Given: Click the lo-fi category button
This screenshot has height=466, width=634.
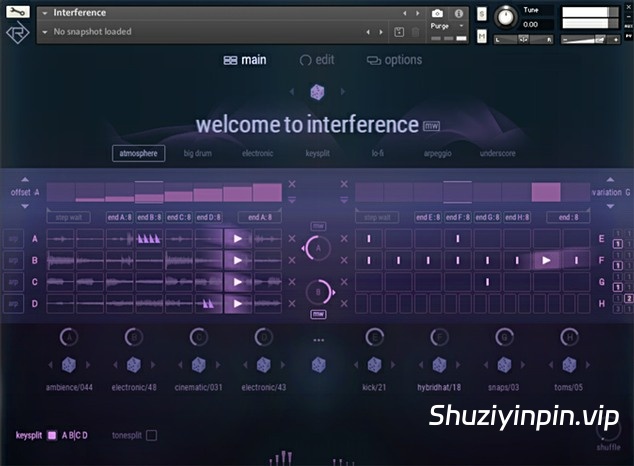Looking at the screenshot, I should pos(378,153).
